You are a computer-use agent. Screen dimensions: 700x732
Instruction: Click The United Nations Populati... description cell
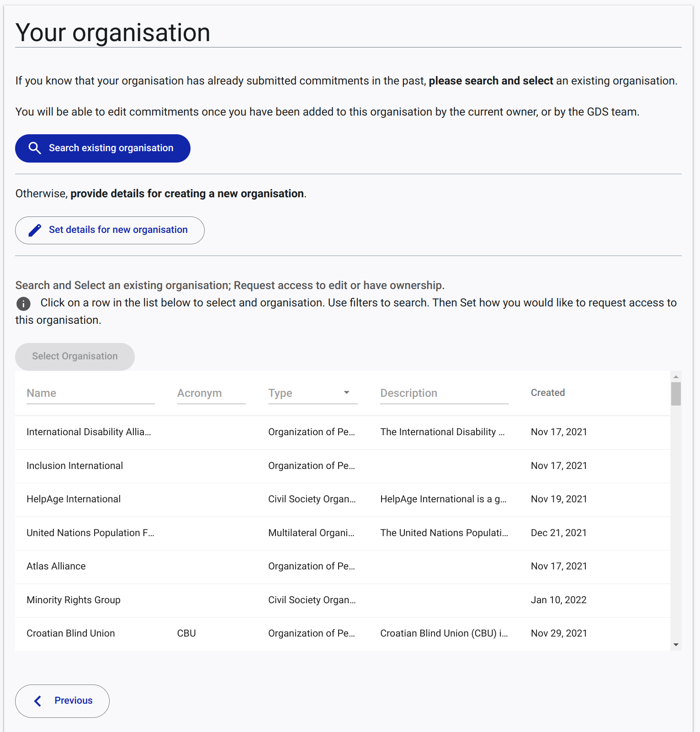444,533
